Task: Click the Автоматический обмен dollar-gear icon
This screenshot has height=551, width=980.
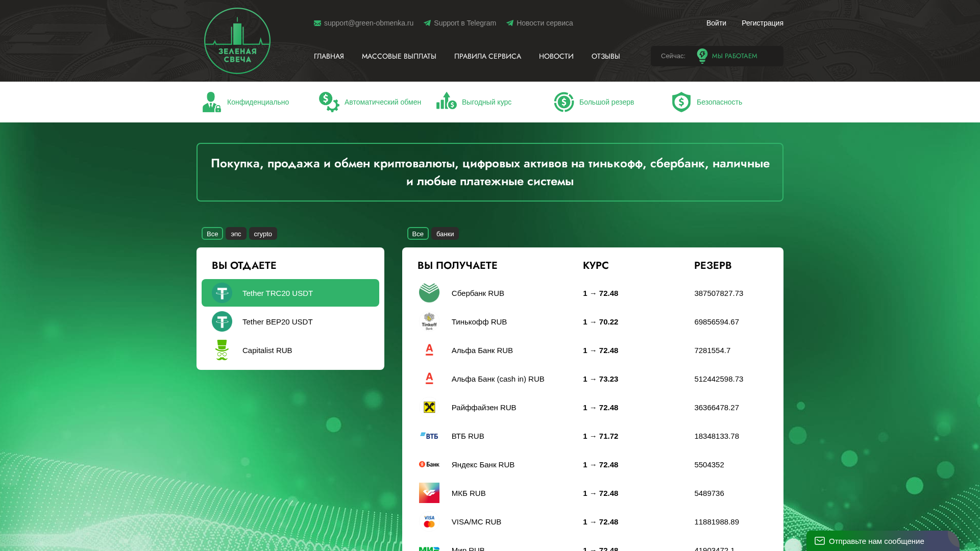Action: [329, 102]
